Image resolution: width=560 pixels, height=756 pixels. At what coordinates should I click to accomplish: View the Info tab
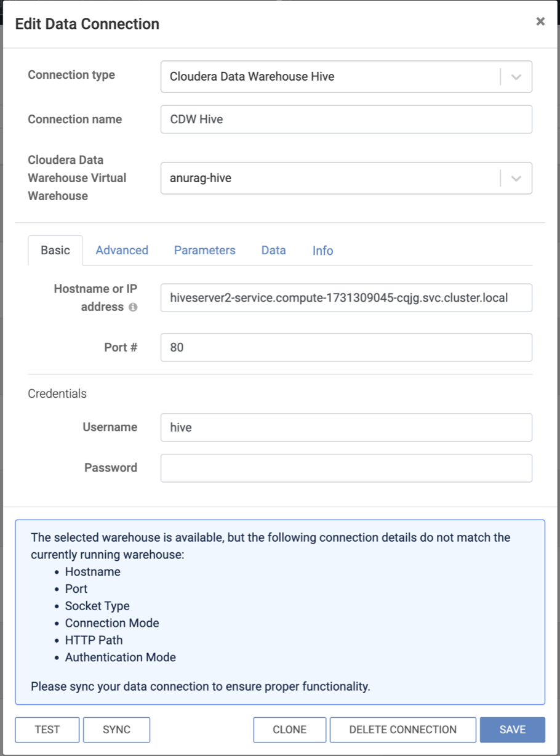coord(322,251)
